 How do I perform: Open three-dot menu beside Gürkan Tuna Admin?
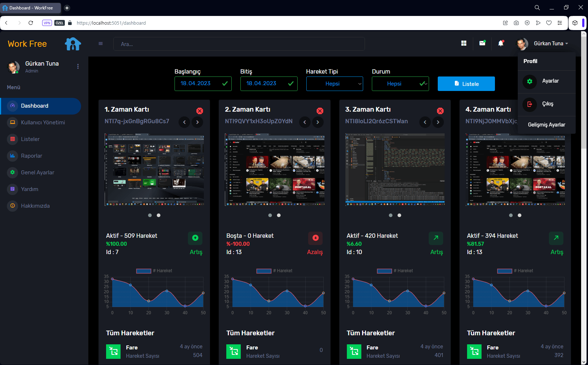[78, 66]
